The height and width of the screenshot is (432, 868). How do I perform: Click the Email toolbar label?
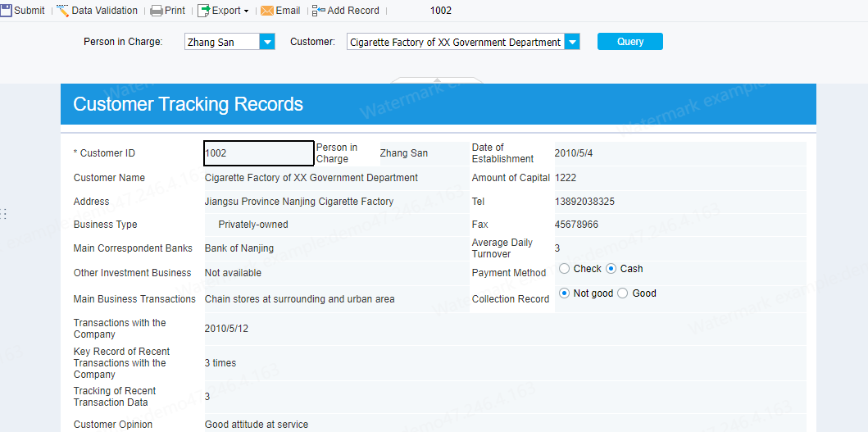(288, 11)
